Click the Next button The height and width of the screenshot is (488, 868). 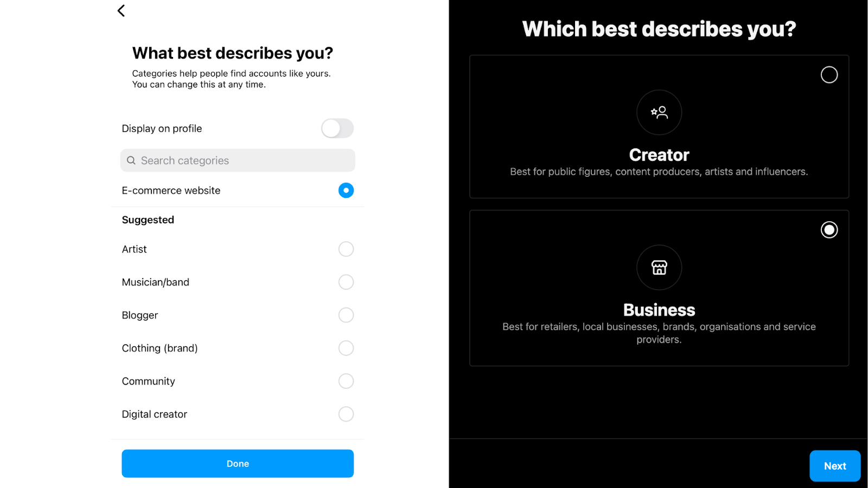pos(834,465)
